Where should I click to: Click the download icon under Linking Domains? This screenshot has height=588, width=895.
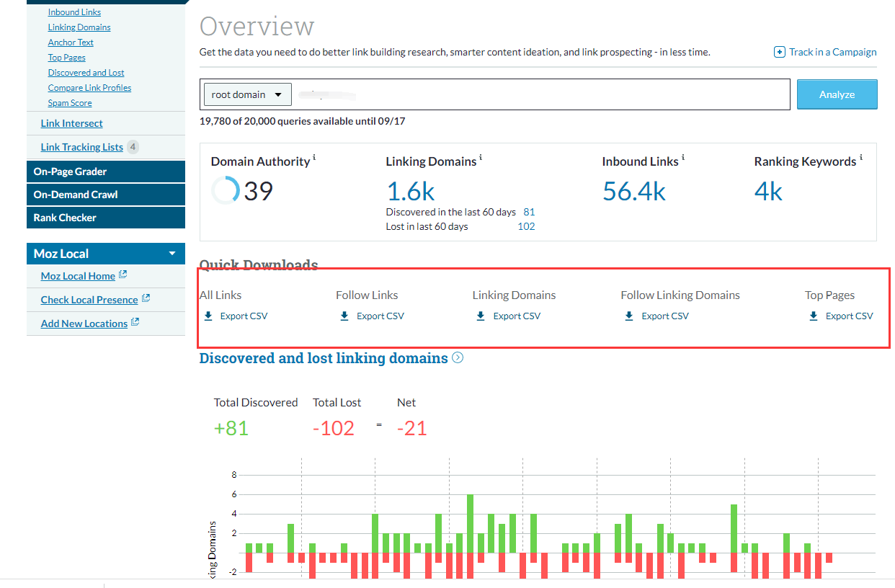(x=481, y=316)
